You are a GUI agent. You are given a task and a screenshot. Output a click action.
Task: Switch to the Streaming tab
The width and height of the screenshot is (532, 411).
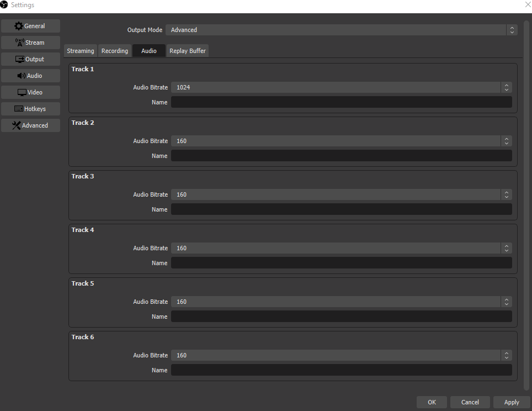pyautogui.click(x=81, y=51)
